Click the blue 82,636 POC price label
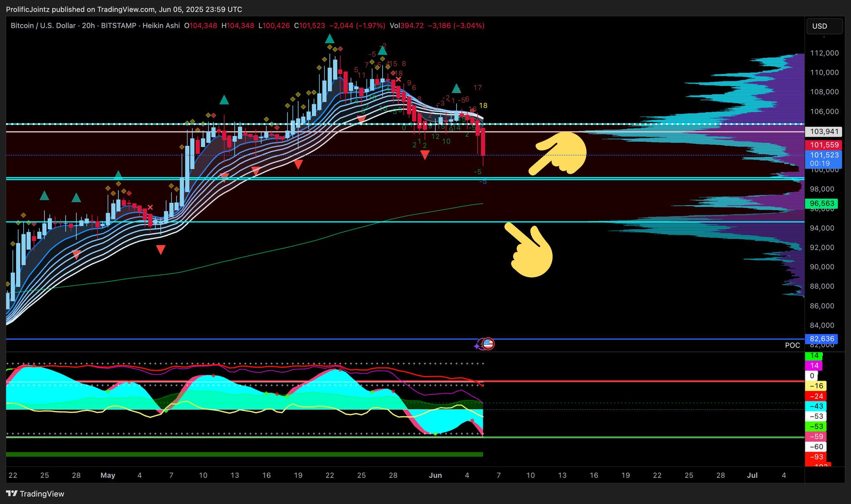 point(821,339)
